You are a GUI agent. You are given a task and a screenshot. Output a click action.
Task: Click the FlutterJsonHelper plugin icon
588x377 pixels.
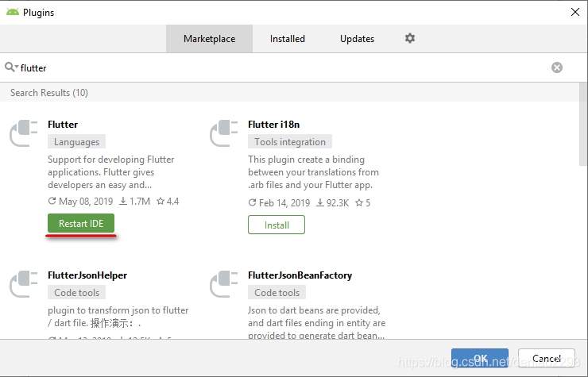pyautogui.click(x=24, y=284)
